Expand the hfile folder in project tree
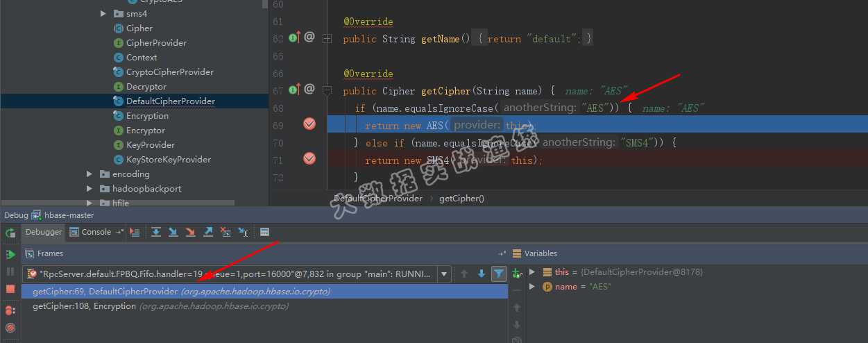868x343 pixels. 90,203
